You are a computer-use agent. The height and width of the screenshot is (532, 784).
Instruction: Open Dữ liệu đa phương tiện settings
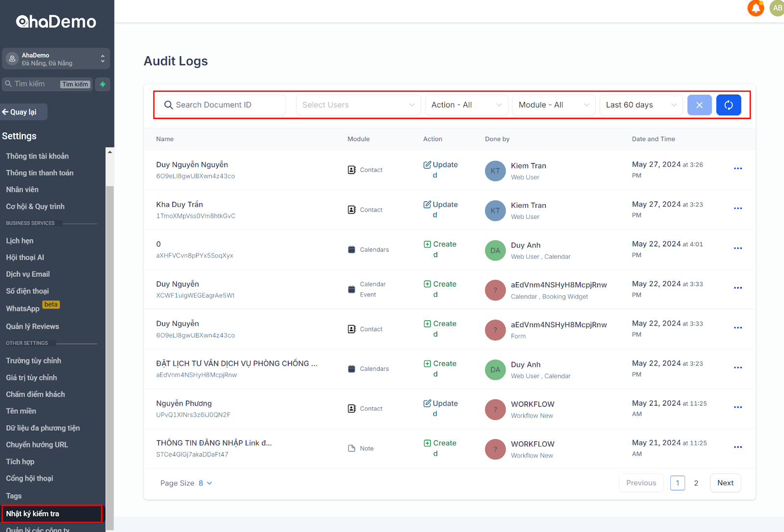(x=43, y=428)
